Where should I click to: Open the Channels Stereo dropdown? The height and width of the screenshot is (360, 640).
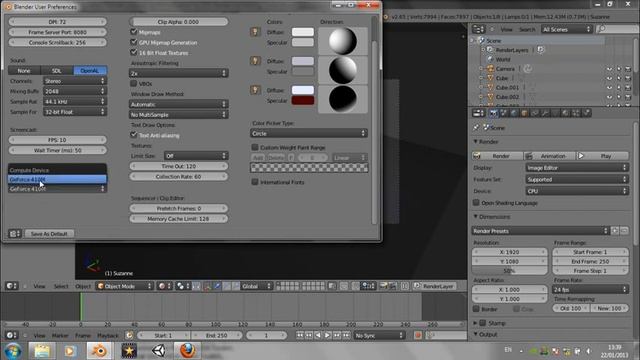[75, 81]
